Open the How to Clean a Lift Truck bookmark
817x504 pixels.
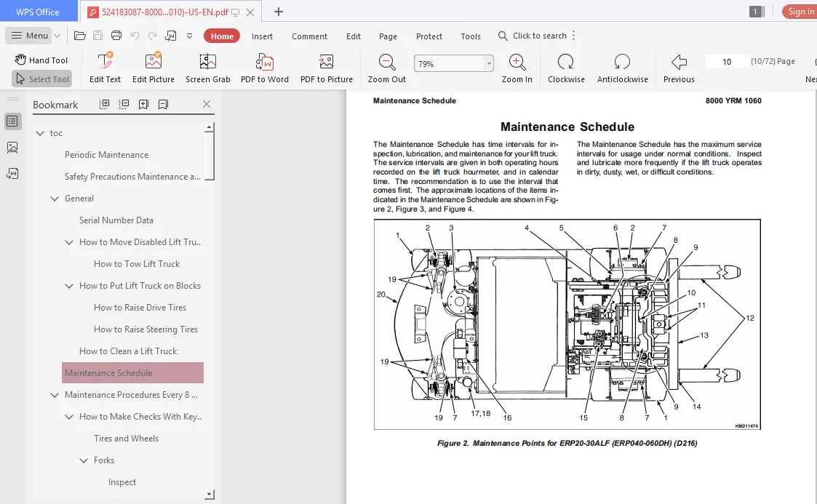coord(128,351)
